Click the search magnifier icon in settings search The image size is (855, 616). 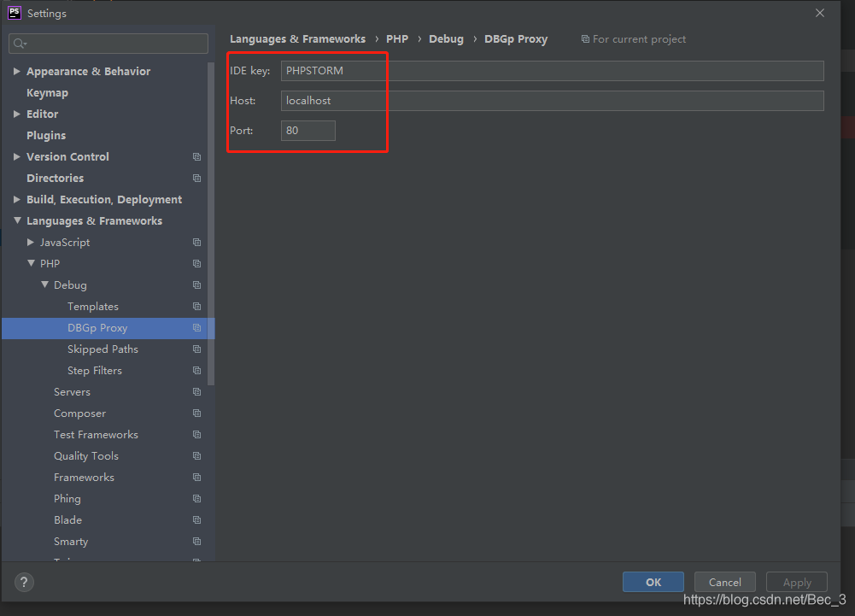(x=20, y=44)
